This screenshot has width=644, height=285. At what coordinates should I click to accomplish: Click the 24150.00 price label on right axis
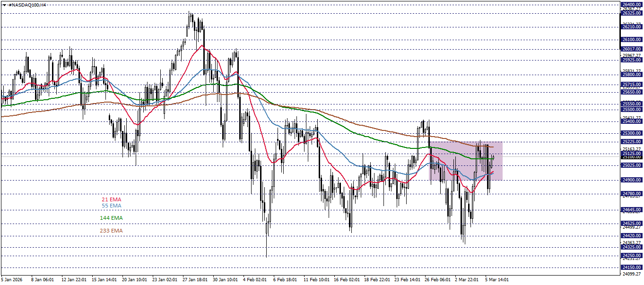[x=631, y=267]
